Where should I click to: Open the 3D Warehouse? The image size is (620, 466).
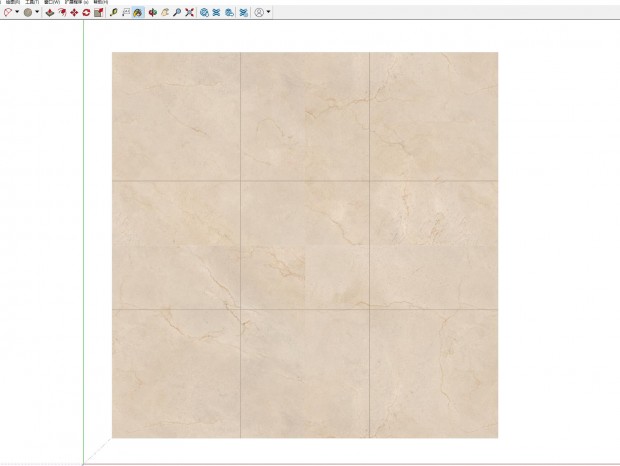pyautogui.click(x=204, y=13)
